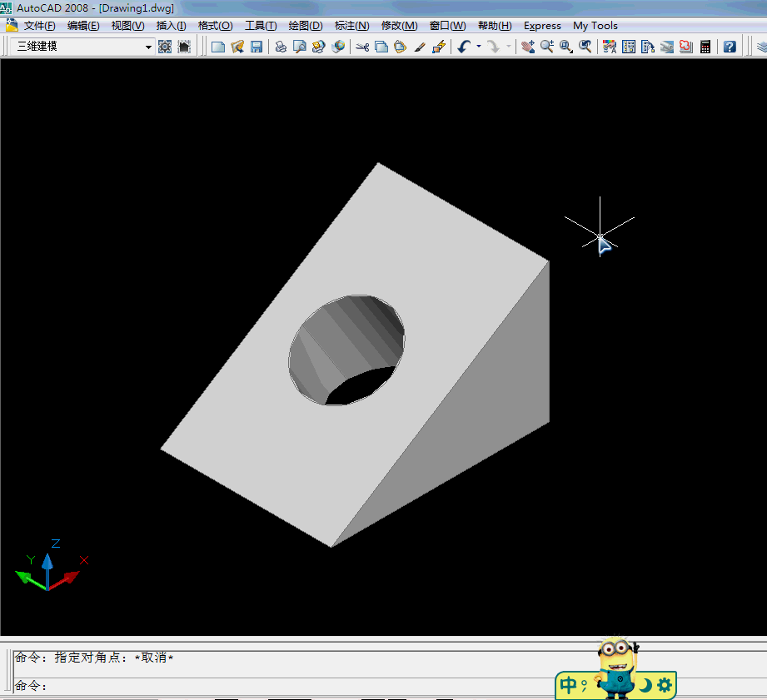The image size is (767, 700).
Task: Open the 绘图(D) menu
Action: point(305,26)
